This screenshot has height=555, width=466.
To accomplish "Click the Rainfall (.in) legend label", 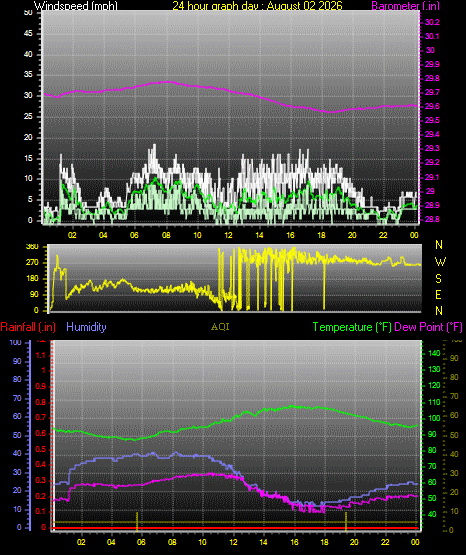I will tap(28, 327).
